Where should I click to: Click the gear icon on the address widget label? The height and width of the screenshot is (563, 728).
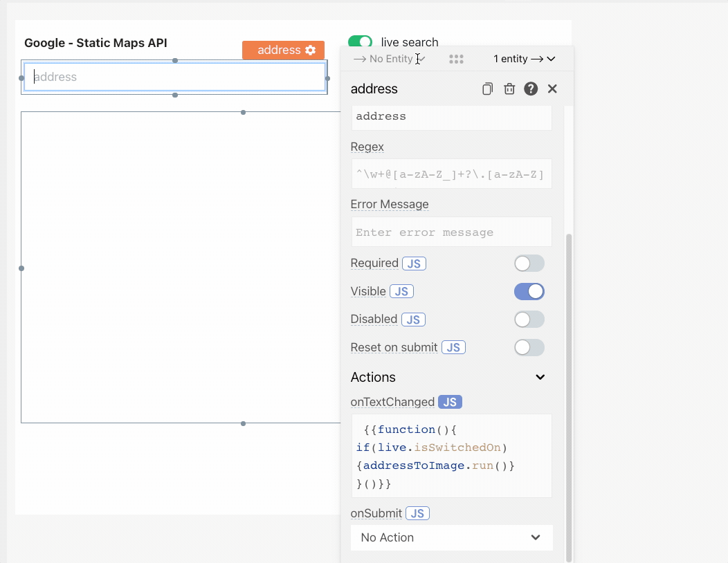coord(311,50)
